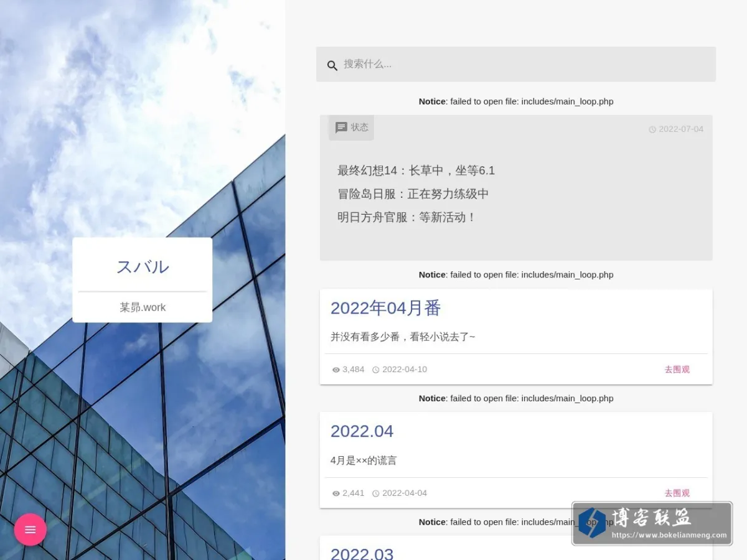Click the status chat bubble icon
This screenshot has width=747, height=560.
tap(341, 128)
